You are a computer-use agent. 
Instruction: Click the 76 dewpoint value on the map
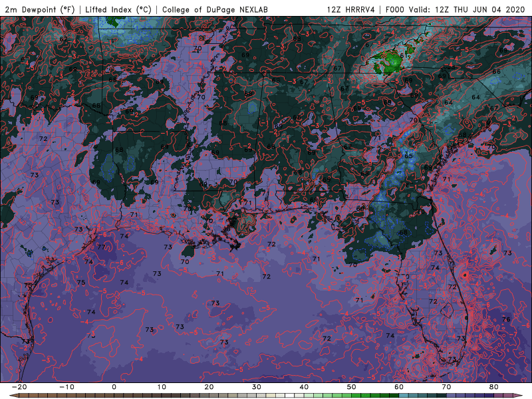point(506,319)
